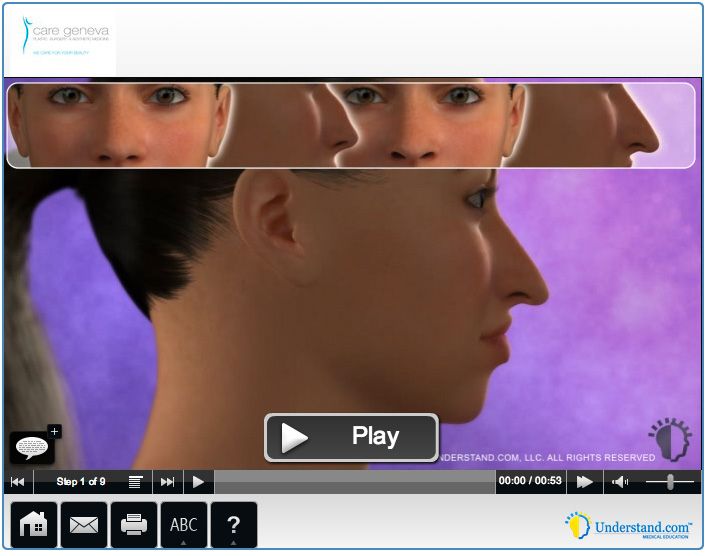The image size is (708, 556).
Task: Start playback with small play icon
Action: coord(198,482)
